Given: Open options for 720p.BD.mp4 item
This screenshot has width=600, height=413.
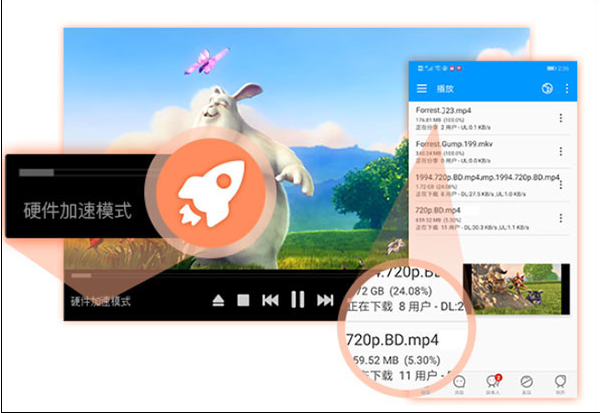Looking at the screenshot, I should pyautogui.click(x=561, y=215).
